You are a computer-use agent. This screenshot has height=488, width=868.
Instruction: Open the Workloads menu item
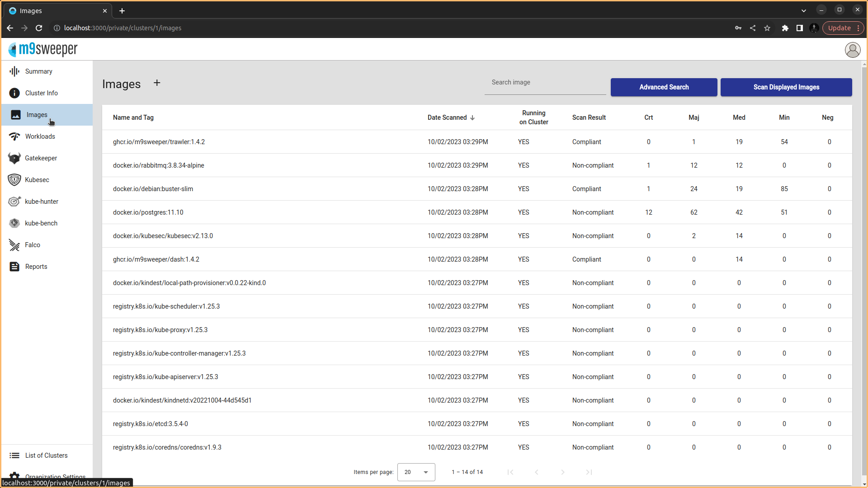click(40, 136)
